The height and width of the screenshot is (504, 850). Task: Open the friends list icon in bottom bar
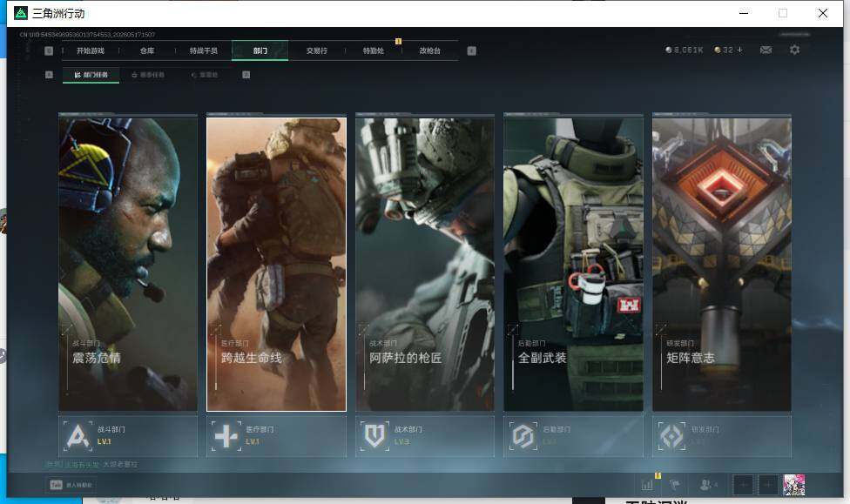pos(706,485)
